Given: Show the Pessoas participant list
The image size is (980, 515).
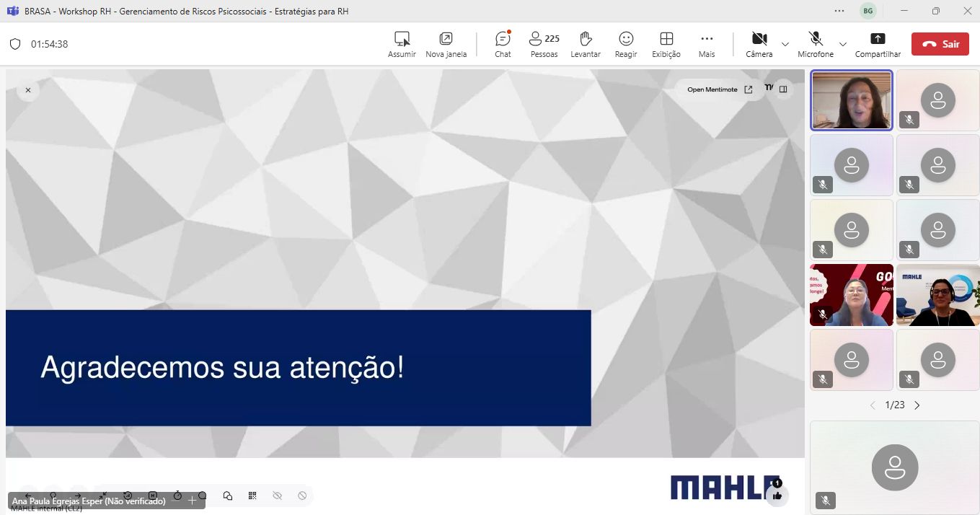Looking at the screenshot, I should (544, 44).
